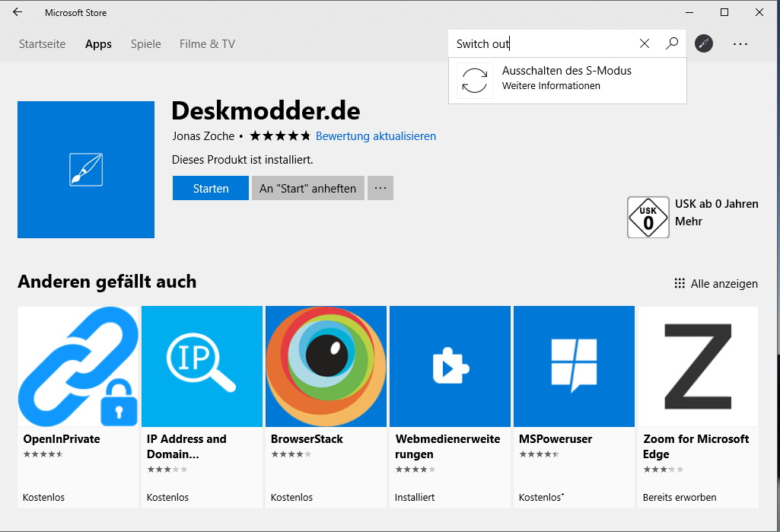Click Mehr under USK rating

pos(689,221)
